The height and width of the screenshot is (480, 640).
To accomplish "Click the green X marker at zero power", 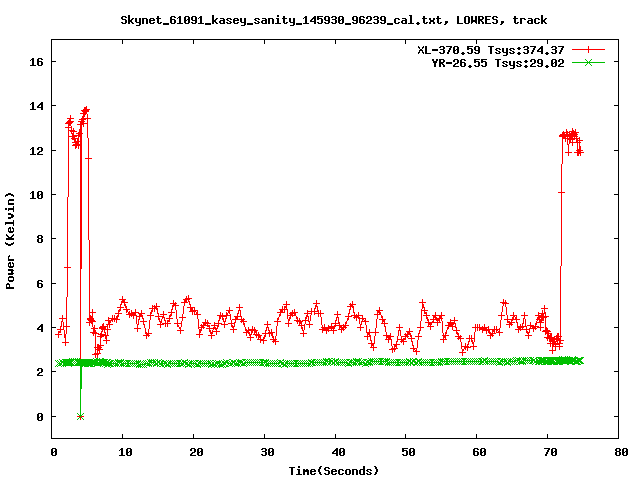I will click(80, 416).
